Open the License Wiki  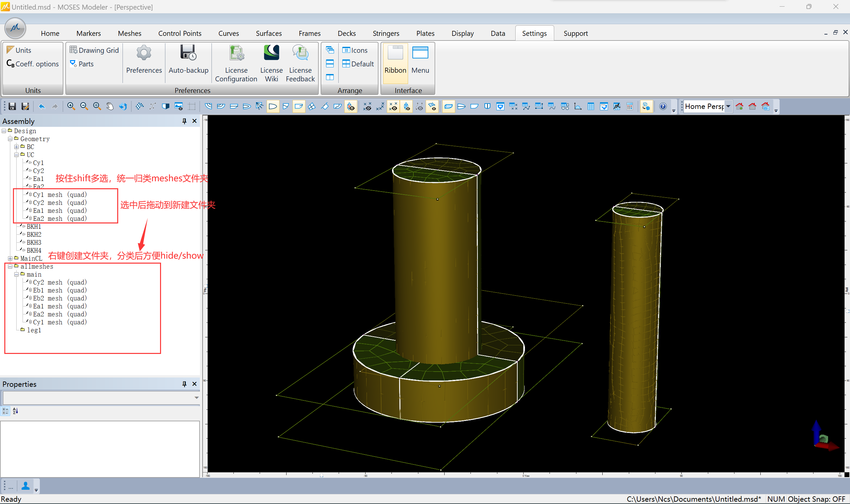coord(271,63)
